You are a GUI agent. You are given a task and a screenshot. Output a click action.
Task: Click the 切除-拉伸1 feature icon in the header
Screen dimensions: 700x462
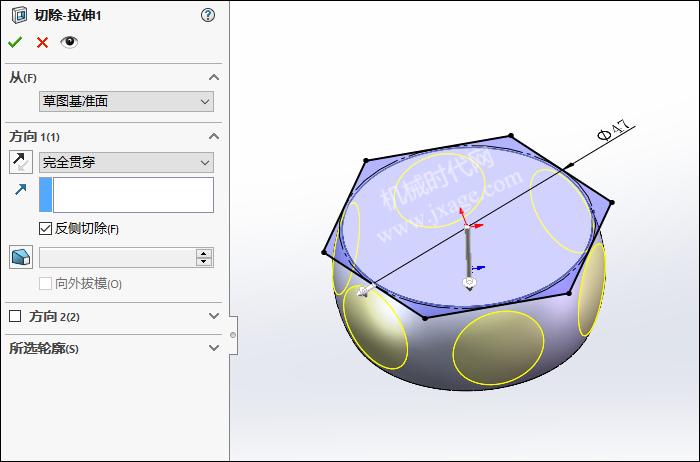19,15
